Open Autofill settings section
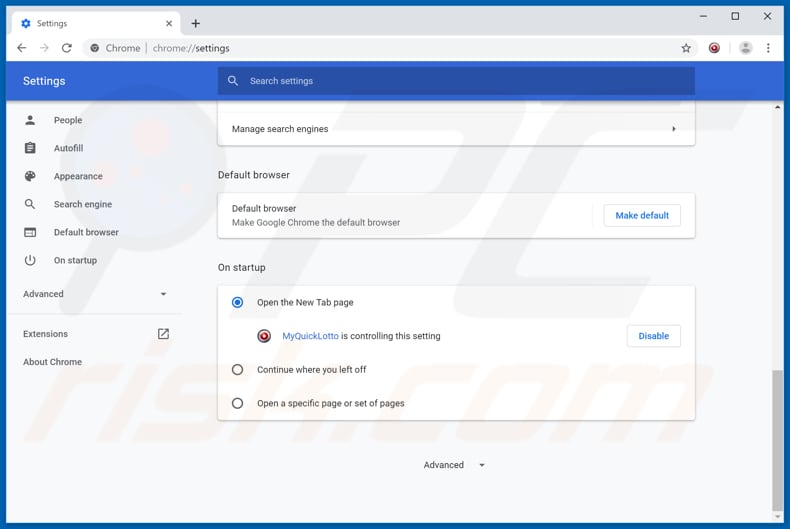The image size is (790, 529). tap(69, 148)
